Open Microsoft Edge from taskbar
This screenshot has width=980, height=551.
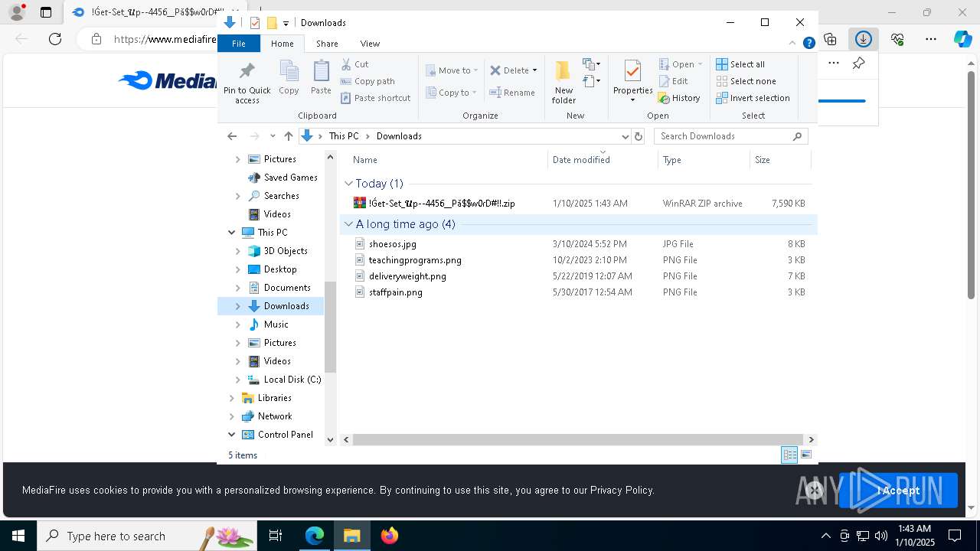315,536
